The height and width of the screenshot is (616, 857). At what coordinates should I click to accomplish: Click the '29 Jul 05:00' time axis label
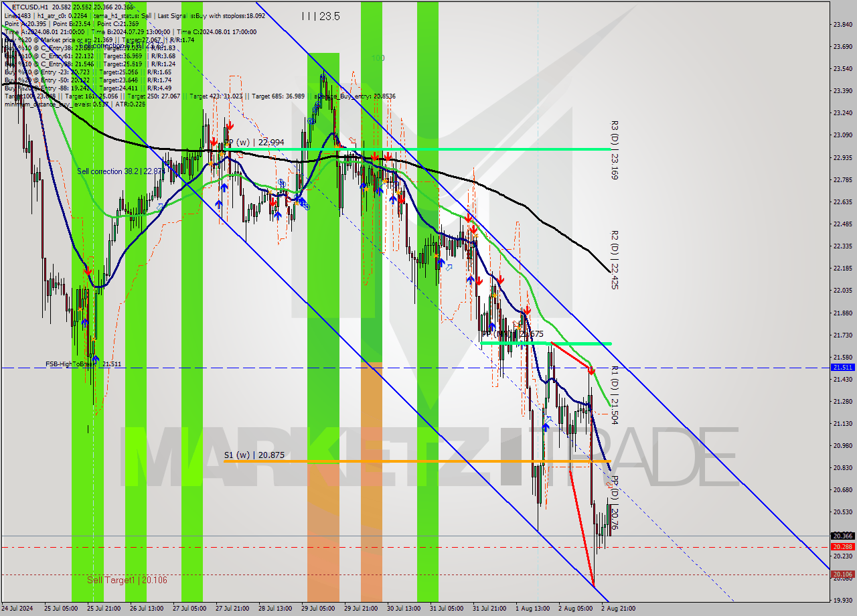tap(319, 609)
